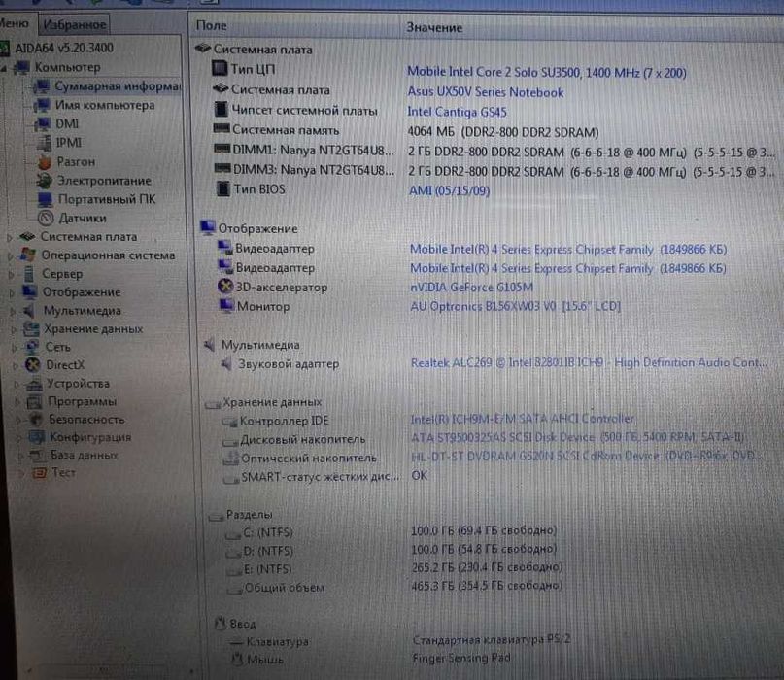
Task: Select the C: (NTFS) partition row
Action: pyautogui.click(x=391, y=532)
